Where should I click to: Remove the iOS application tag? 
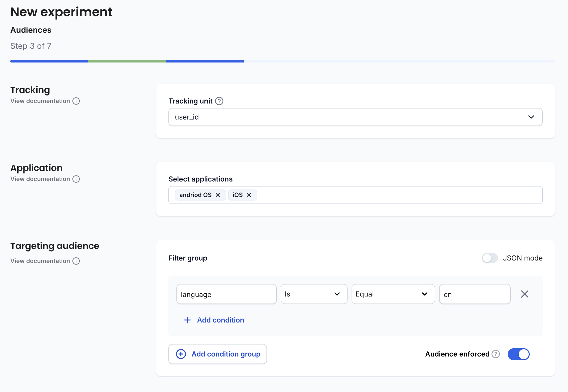pyautogui.click(x=249, y=195)
